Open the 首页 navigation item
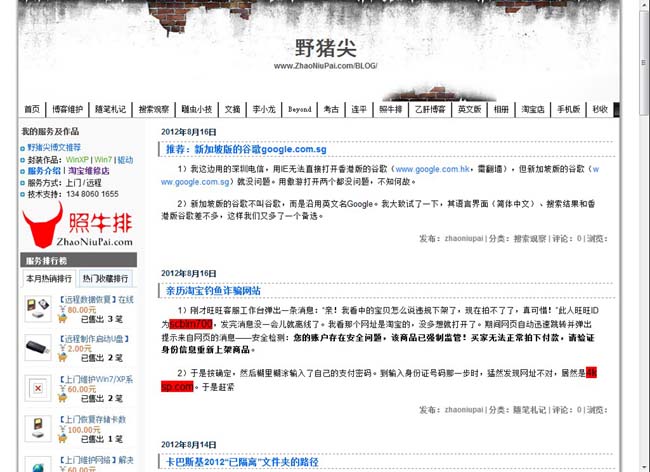650x472 pixels. tap(32, 109)
